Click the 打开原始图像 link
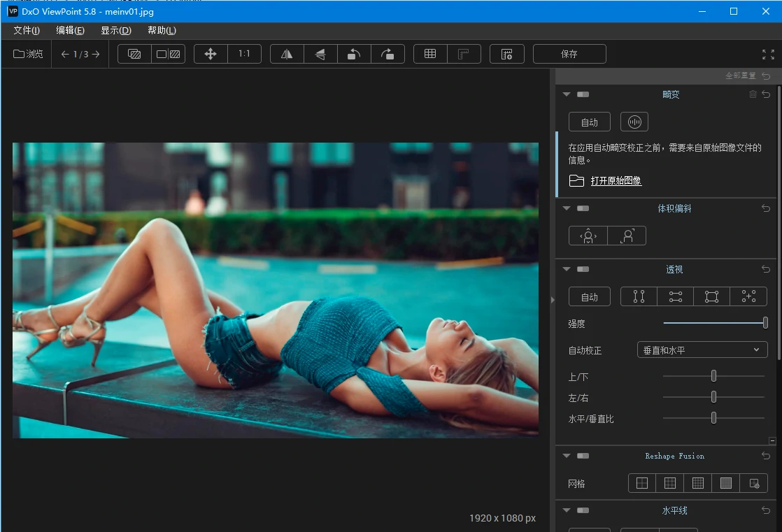This screenshot has height=532, width=782. point(616,181)
